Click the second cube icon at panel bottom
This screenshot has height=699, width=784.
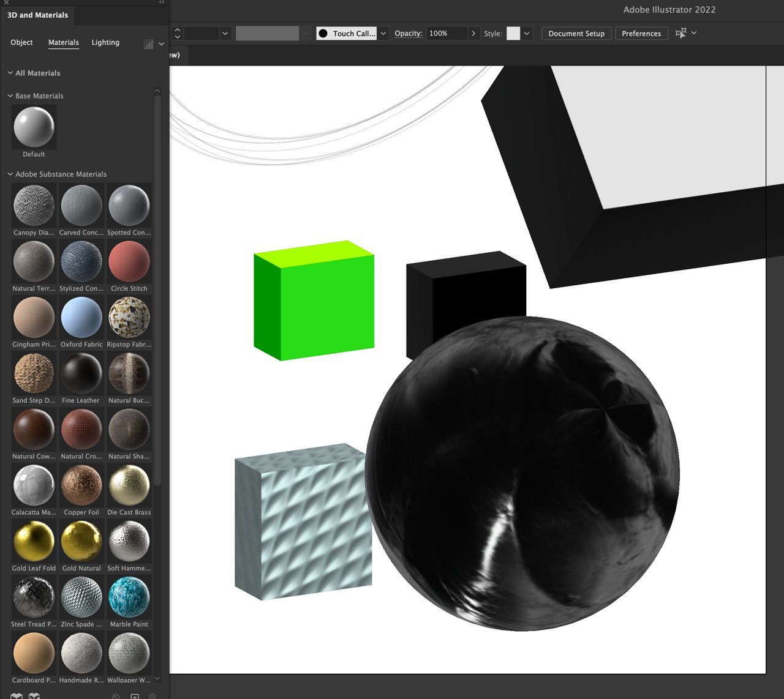coord(34,696)
